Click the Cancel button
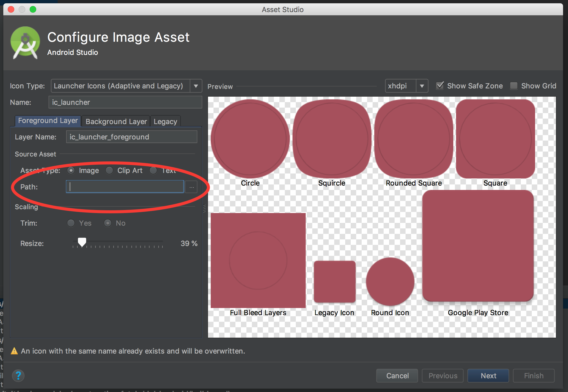The height and width of the screenshot is (392, 568). 397,376
